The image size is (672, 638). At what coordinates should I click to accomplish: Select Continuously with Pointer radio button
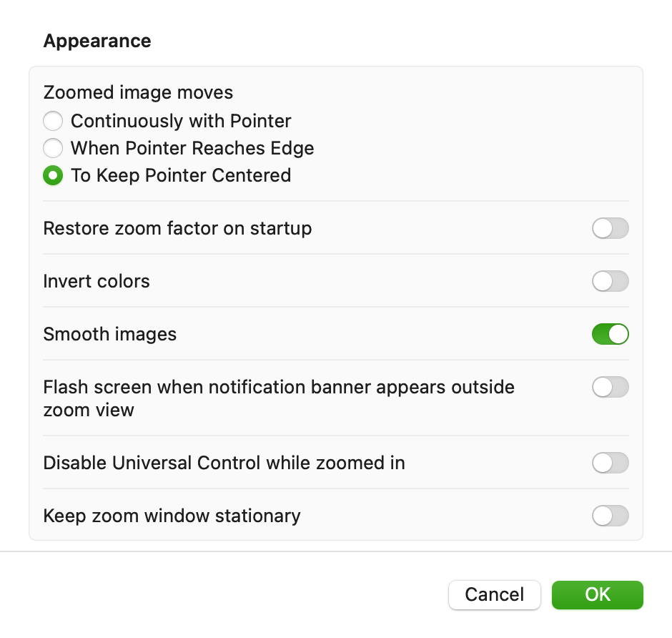[53, 121]
